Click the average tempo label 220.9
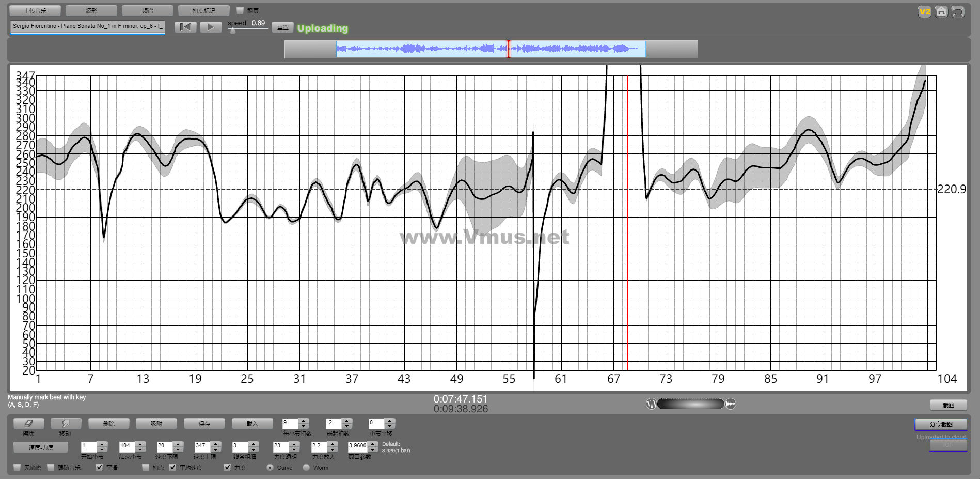This screenshot has height=479, width=980. coord(951,189)
